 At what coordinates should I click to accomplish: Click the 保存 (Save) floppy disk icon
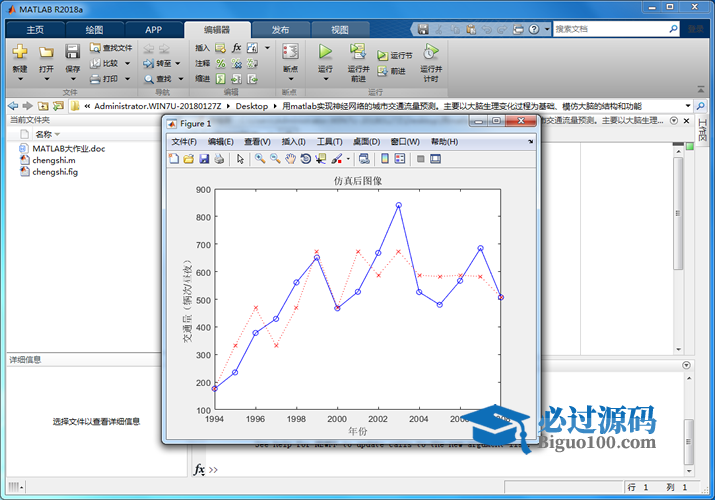coord(72,52)
